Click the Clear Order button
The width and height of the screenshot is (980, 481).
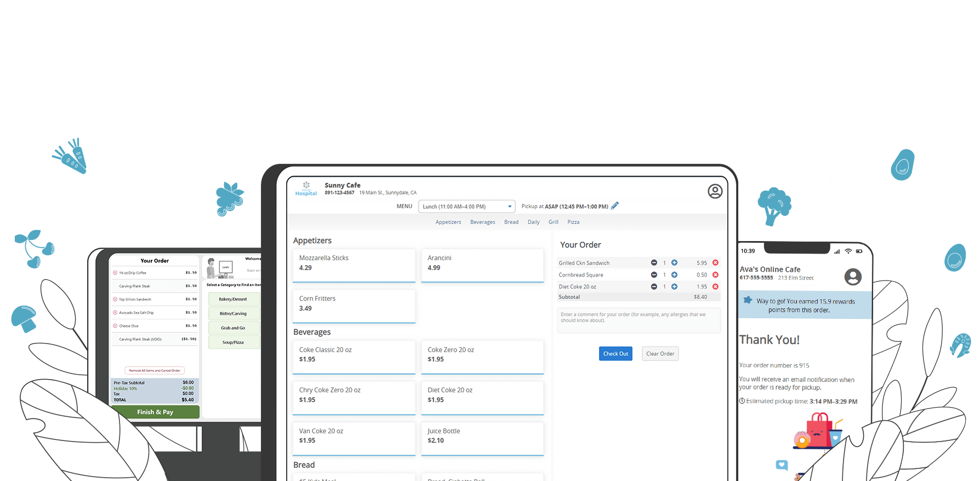click(660, 354)
